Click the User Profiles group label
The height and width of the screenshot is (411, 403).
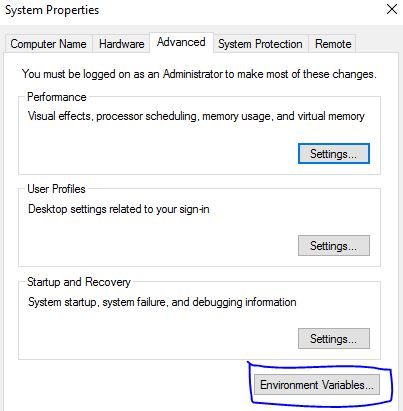56,189
